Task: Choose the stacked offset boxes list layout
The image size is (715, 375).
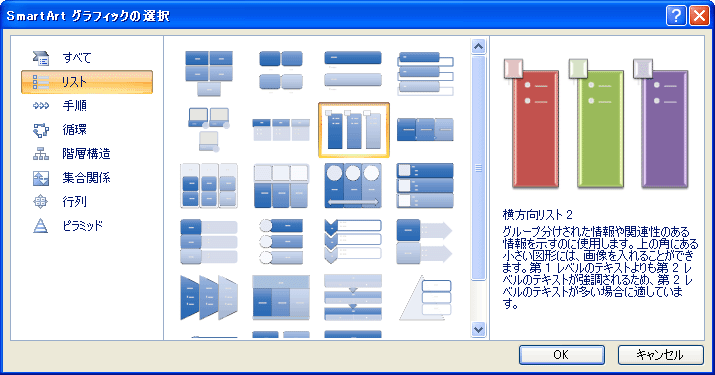Action: click(x=425, y=73)
